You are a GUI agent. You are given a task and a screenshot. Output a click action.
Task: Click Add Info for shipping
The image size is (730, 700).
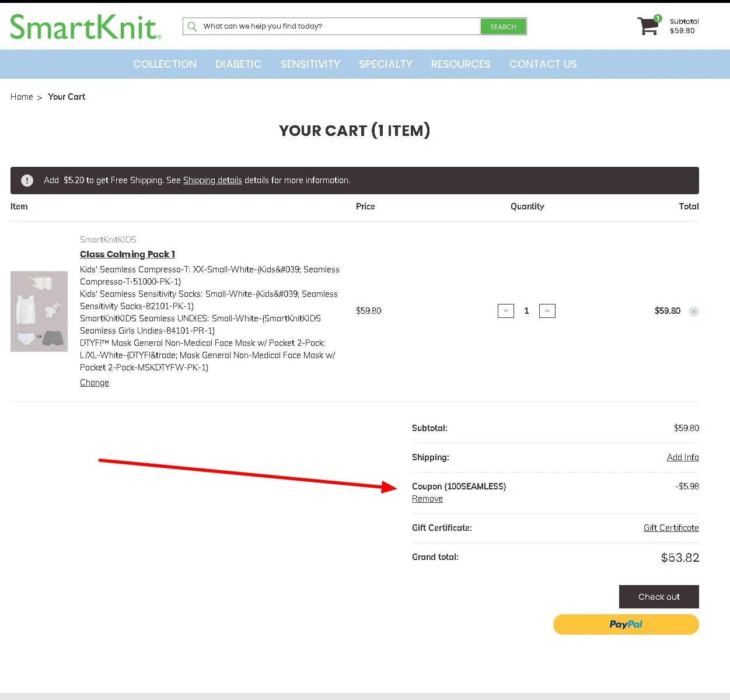pyautogui.click(x=683, y=457)
